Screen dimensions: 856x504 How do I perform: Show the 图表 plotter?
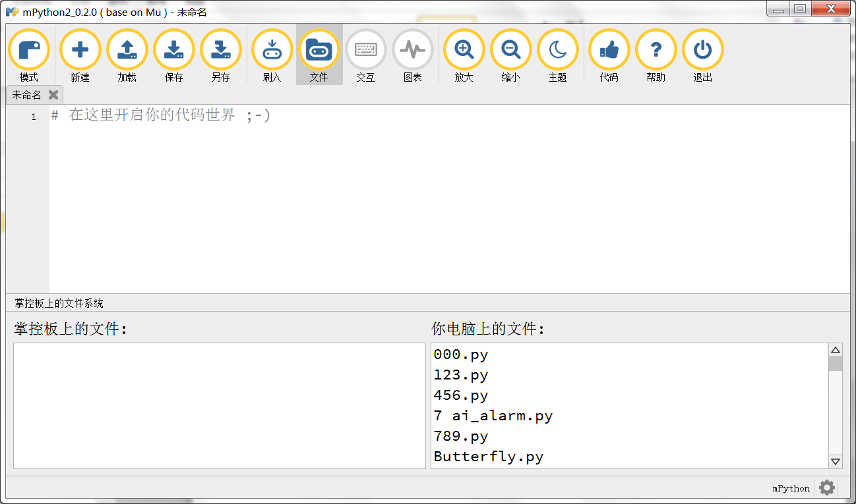(412, 55)
